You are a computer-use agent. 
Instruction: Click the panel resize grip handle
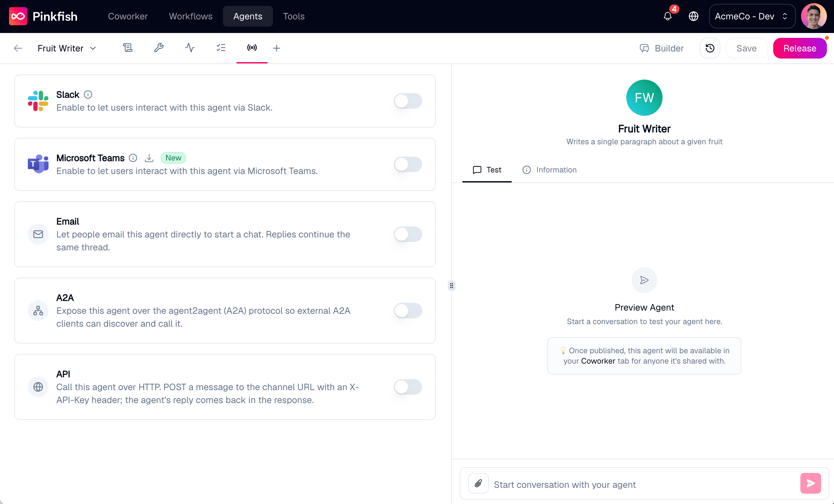452,286
